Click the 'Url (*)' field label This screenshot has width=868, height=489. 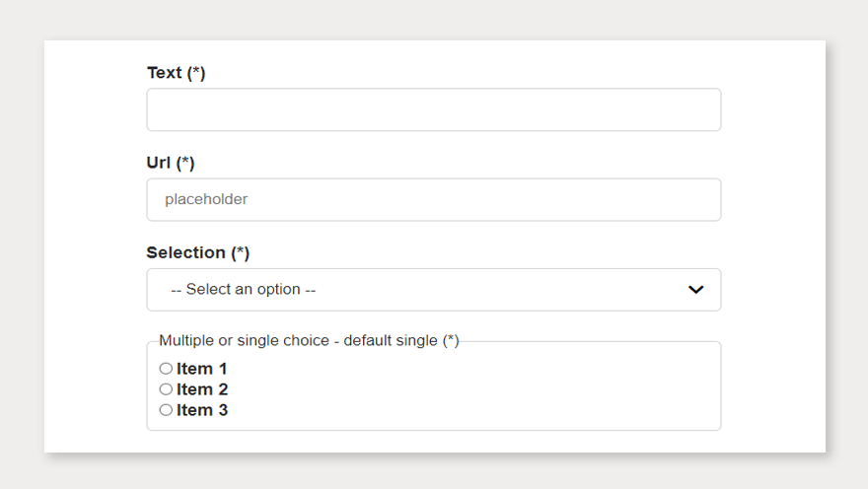pos(170,163)
